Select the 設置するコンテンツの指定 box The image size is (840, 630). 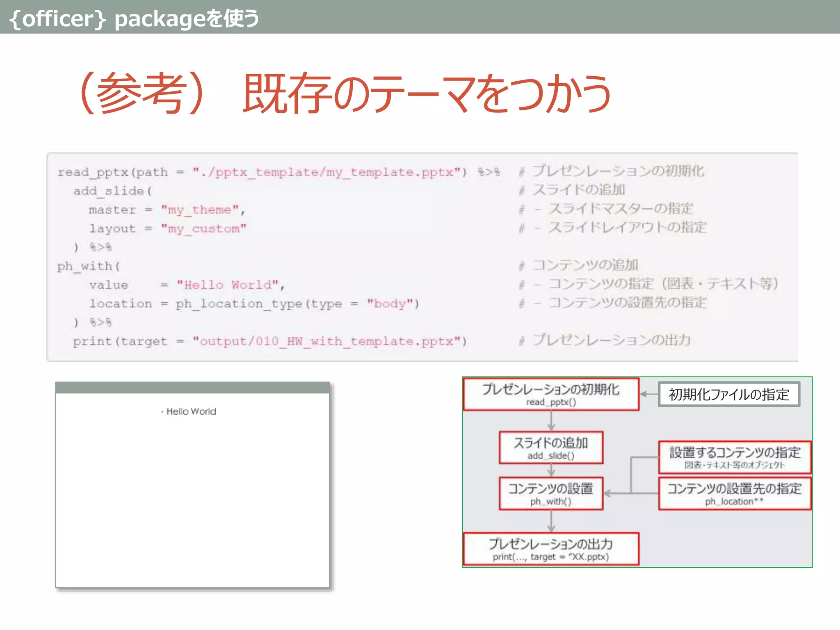(x=735, y=457)
